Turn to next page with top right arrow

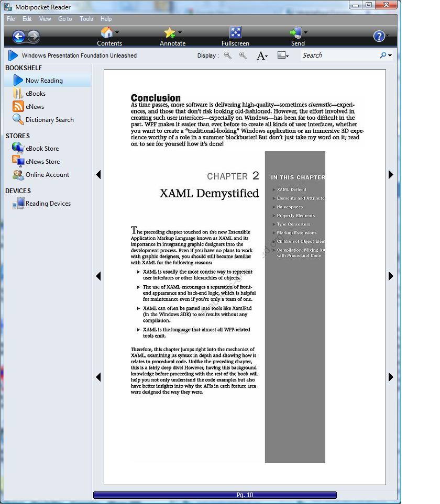pyautogui.click(x=391, y=174)
